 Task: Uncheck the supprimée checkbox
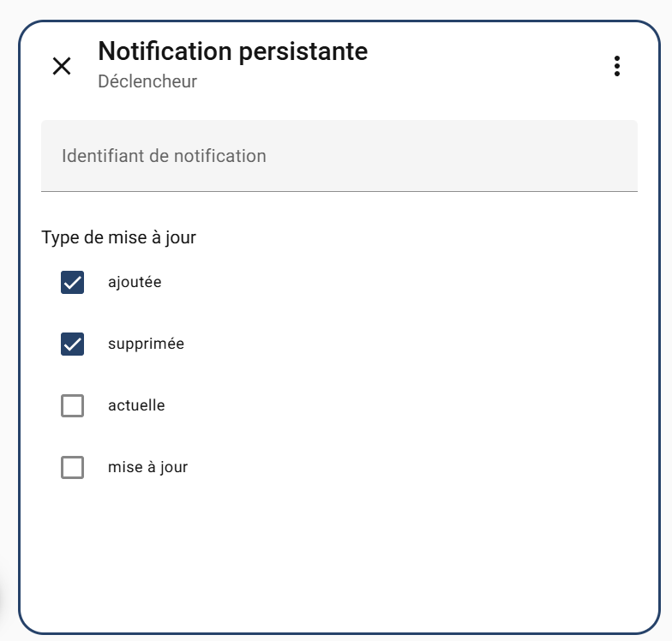[72, 344]
